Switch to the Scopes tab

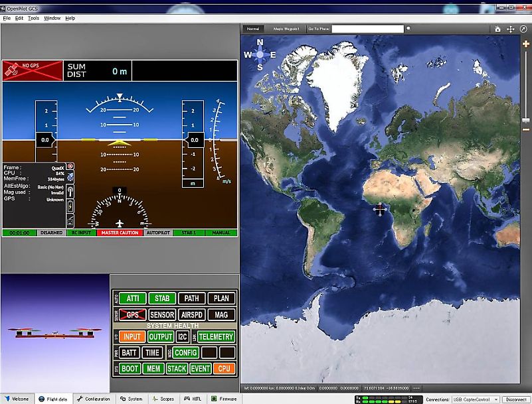pyautogui.click(x=163, y=399)
